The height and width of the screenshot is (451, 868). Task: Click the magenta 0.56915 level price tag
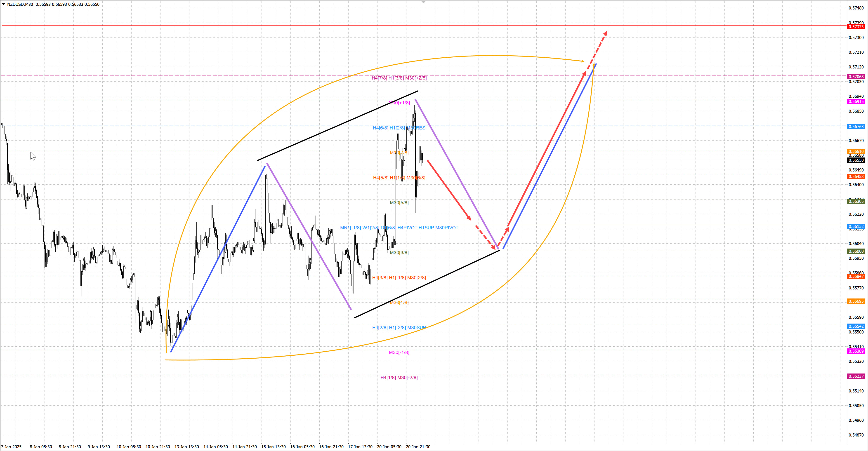coord(856,101)
